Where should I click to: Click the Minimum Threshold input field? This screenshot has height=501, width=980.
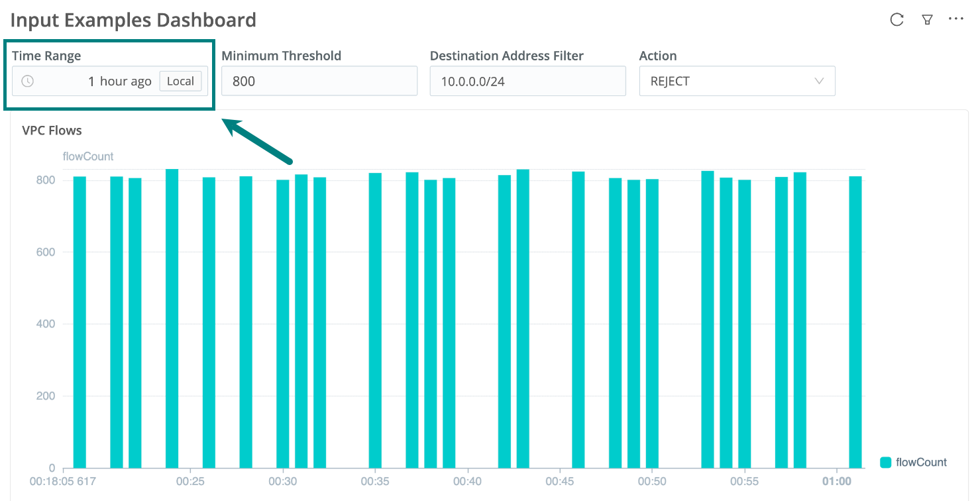319,82
